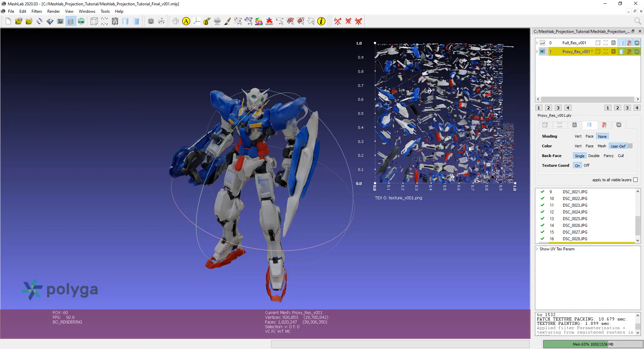Open the Windows menu
Viewport: 644px width, 349px height.
[x=87, y=11]
